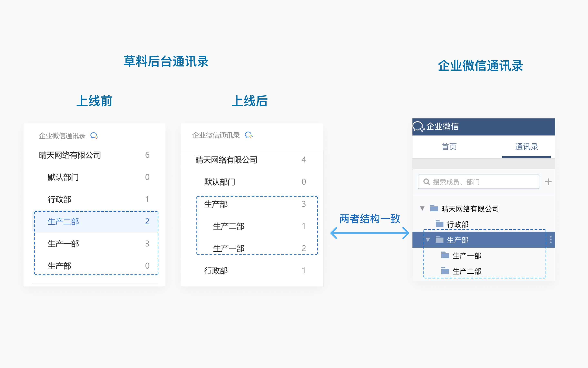Image resolution: width=588 pixels, height=368 pixels.
Task: Click the count 6 beside 晴天网络有限公司 in 上线前
Action: click(x=147, y=155)
